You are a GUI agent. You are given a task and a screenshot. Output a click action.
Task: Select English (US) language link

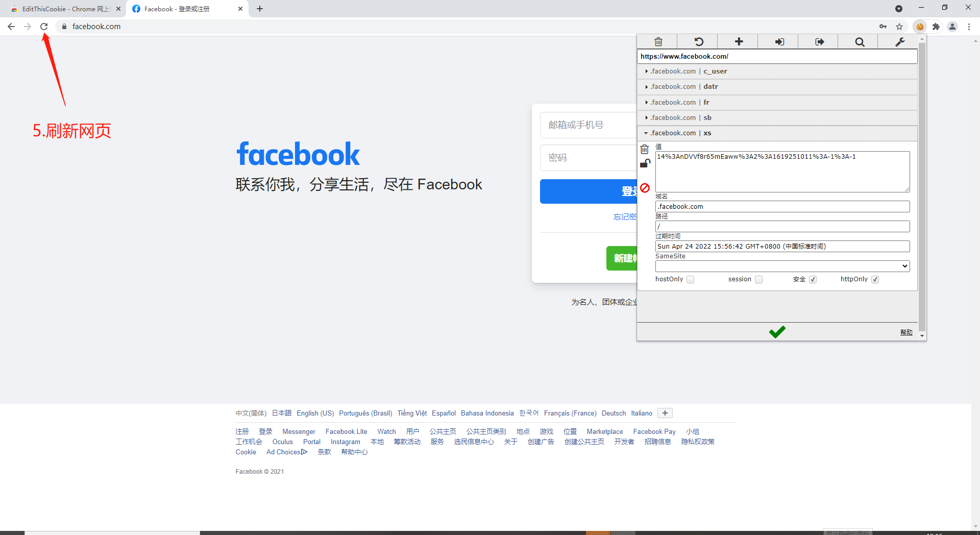pos(315,413)
